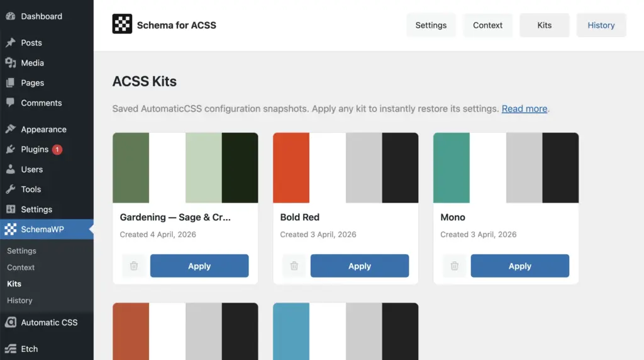The image size is (644, 360).
Task: Click the Users person icon
Action: click(x=11, y=169)
